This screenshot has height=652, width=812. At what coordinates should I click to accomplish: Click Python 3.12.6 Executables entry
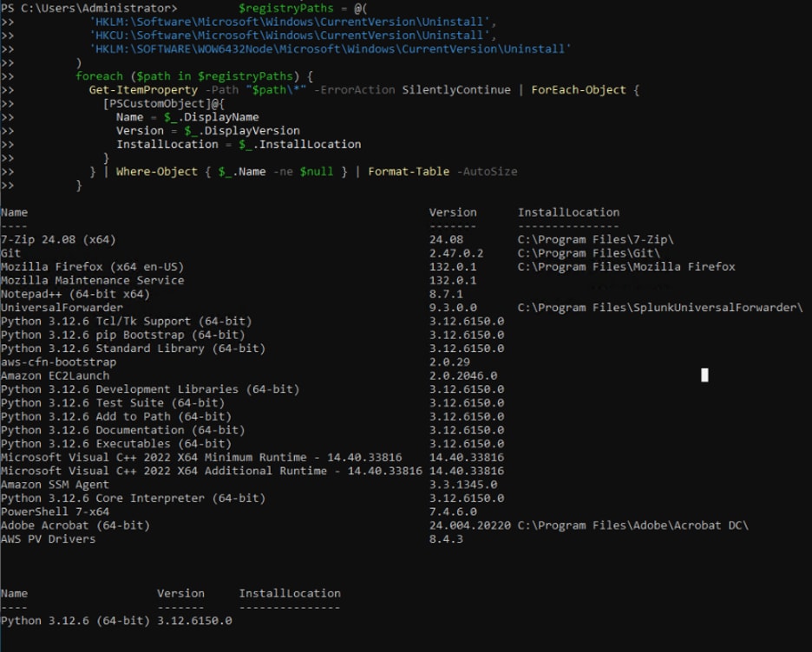116,443
